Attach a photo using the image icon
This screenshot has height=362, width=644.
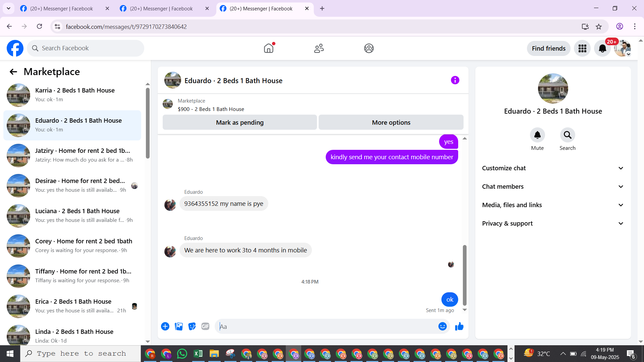179,326
